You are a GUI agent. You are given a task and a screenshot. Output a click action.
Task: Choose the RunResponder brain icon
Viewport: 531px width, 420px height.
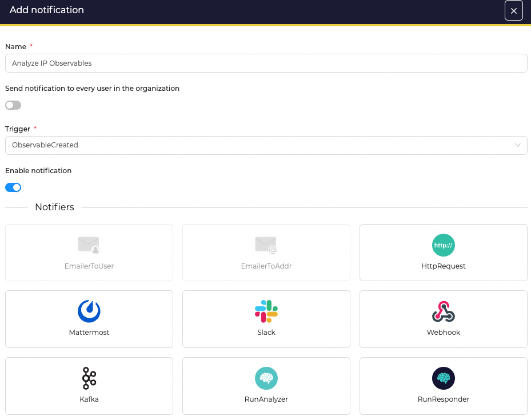tap(443, 378)
